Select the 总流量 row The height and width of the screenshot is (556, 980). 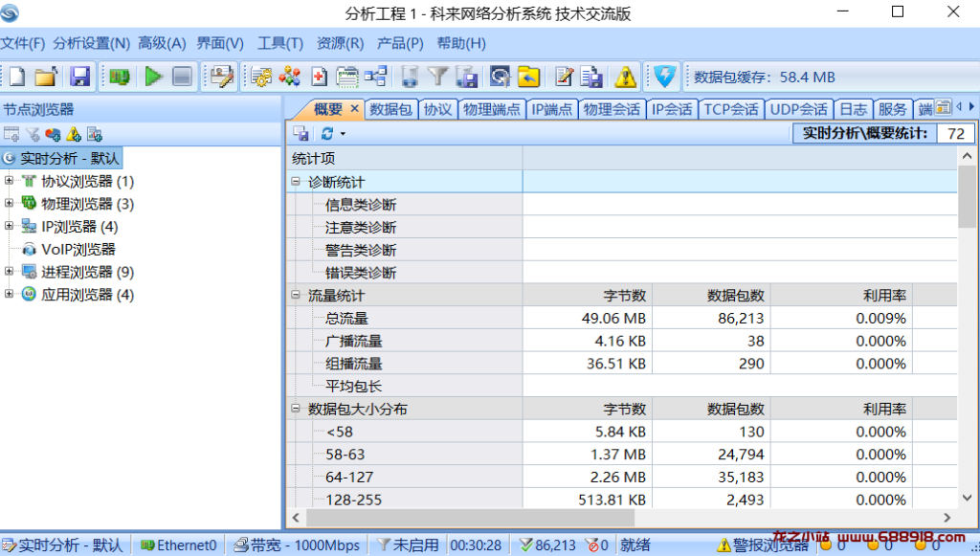[621, 318]
